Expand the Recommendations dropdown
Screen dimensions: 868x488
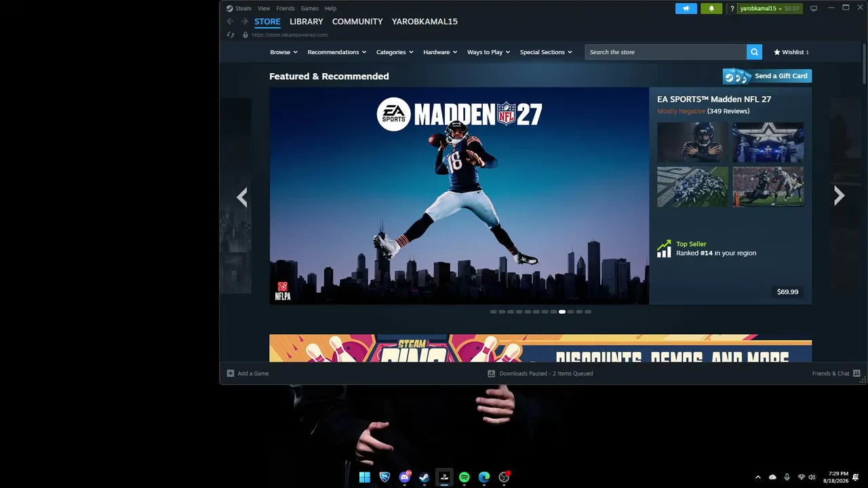click(x=336, y=52)
